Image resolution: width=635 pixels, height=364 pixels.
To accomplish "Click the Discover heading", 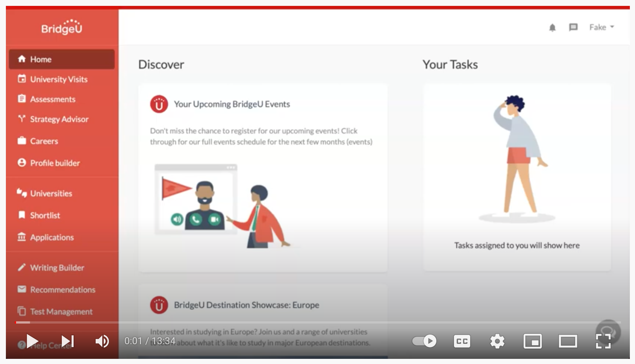I will (161, 65).
